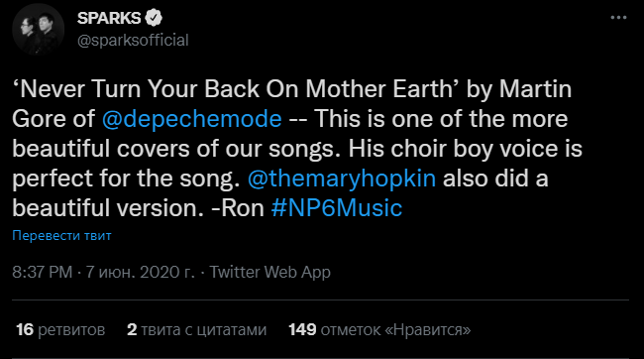
Task: Open the Twitter Web App source link
Action: (269, 273)
